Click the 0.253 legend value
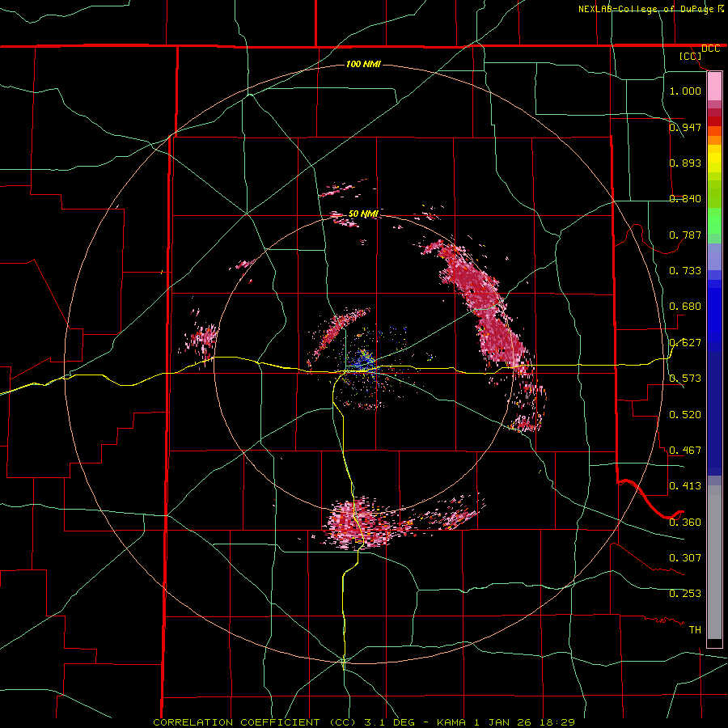728x728 pixels. (685, 594)
